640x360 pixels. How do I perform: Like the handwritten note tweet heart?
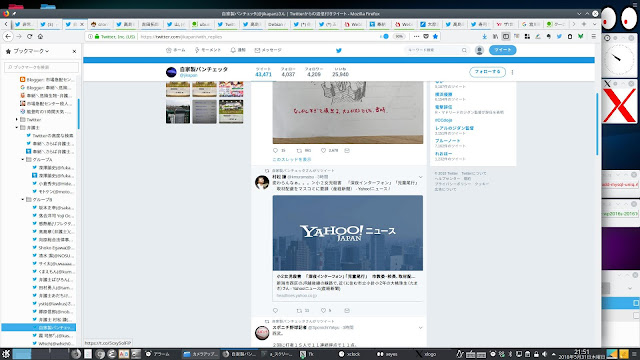pos(323,151)
